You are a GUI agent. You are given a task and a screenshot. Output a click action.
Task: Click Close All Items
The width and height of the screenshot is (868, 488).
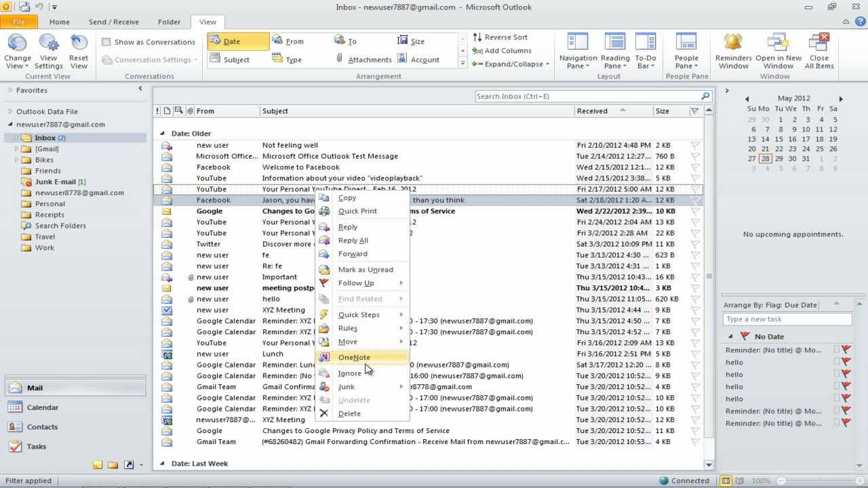[x=819, y=52]
